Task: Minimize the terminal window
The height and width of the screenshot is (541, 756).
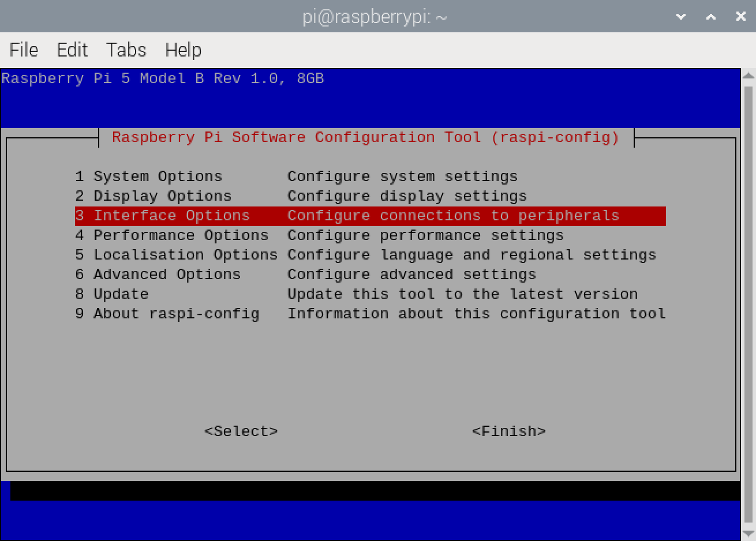Action: (x=681, y=17)
